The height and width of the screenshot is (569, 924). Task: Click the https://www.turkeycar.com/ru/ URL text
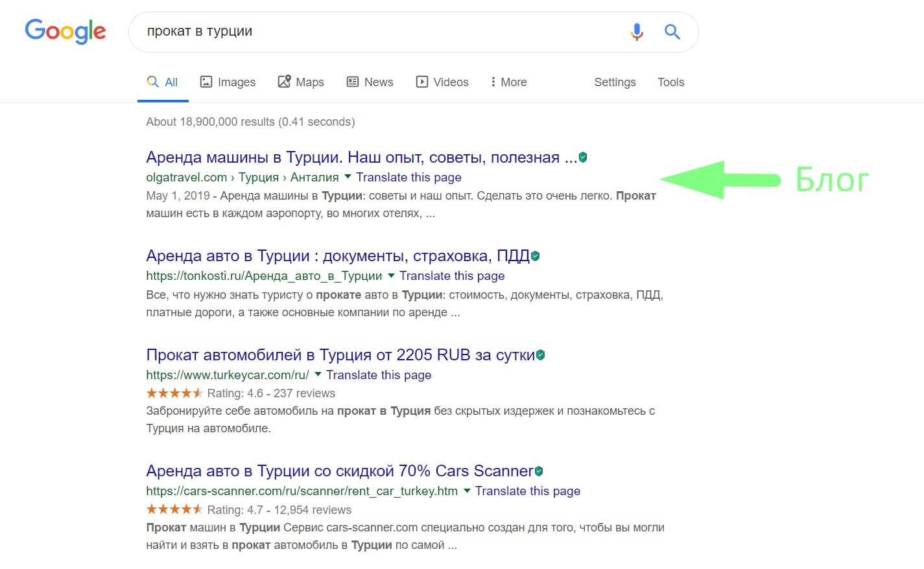coord(228,375)
